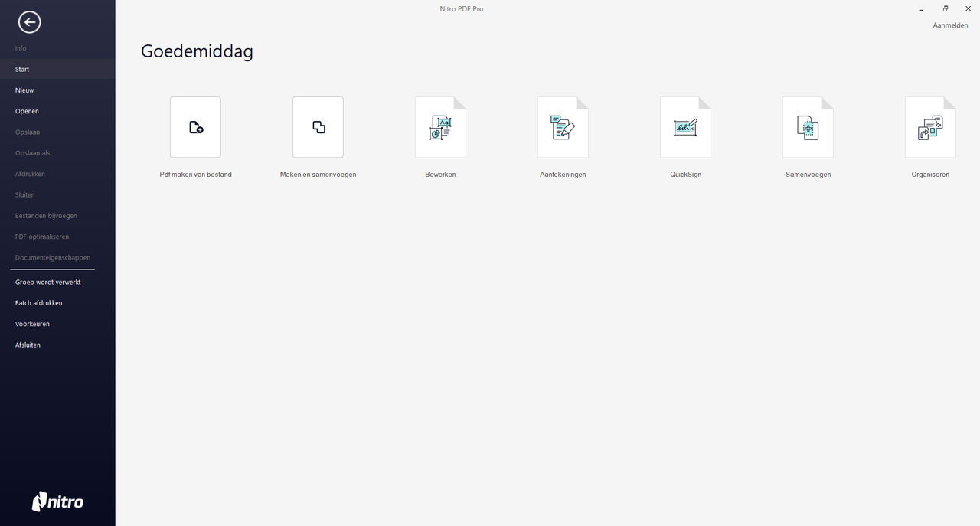Close the Nitro PDF Pro window
The height and width of the screenshot is (526, 980).
coord(968,8)
